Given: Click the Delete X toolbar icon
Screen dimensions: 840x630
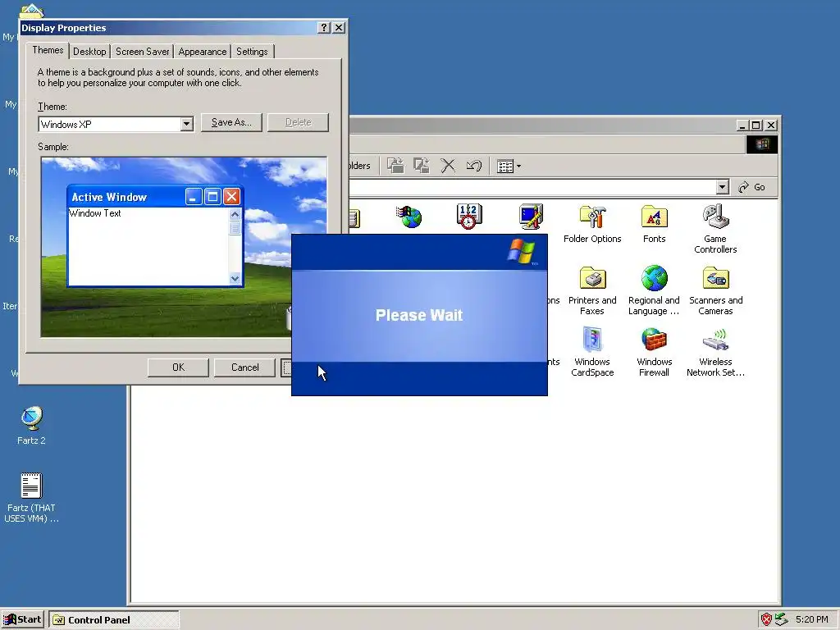Looking at the screenshot, I should (448, 166).
